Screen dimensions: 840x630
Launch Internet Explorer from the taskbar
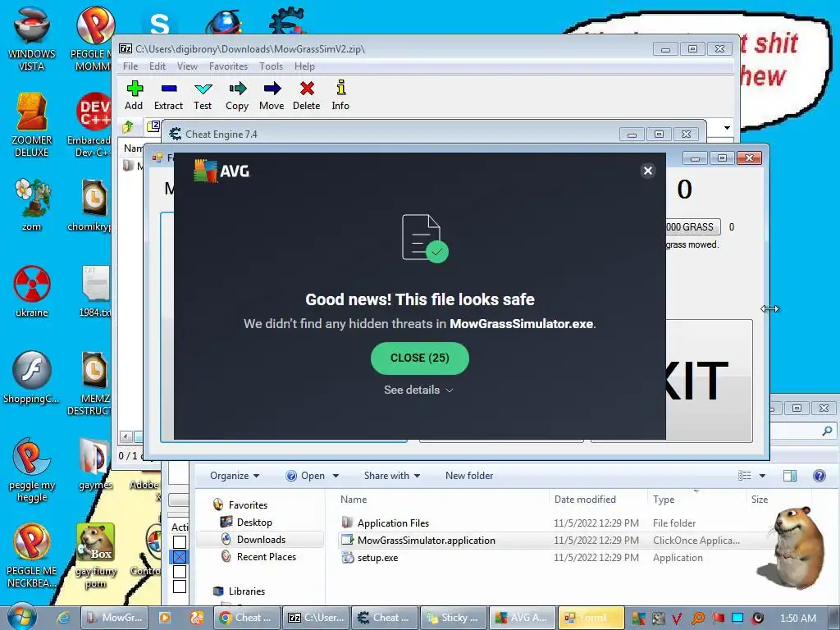coord(63,618)
